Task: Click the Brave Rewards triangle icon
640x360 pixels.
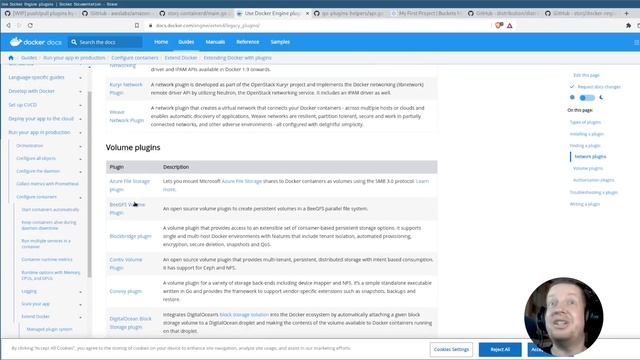Action: pos(510,25)
